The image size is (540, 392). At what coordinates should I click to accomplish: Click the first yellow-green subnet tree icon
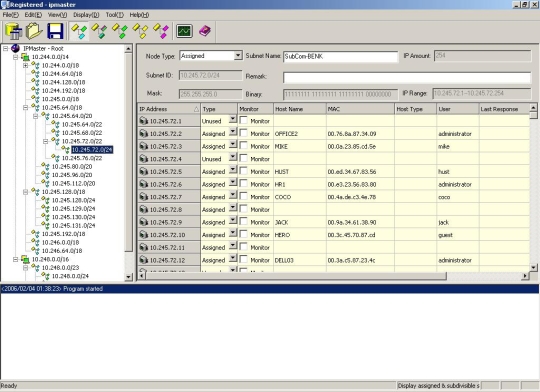[x=79, y=31]
